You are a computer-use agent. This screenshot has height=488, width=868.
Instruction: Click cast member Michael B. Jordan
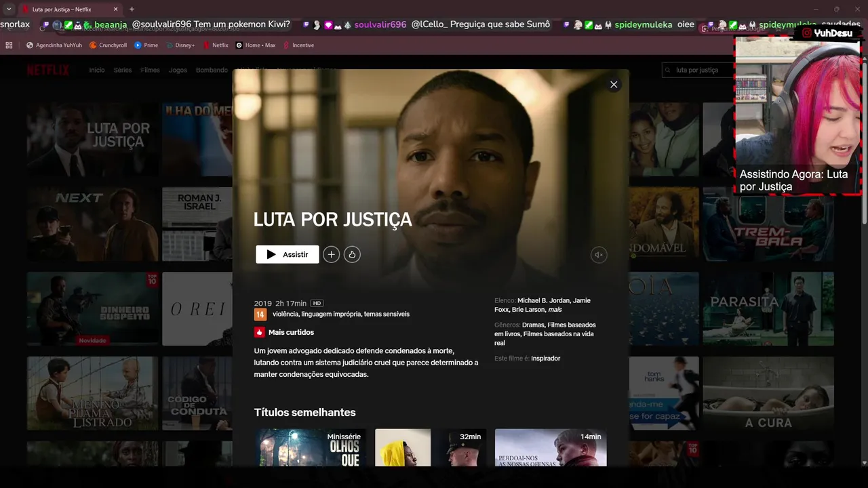(x=543, y=300)
